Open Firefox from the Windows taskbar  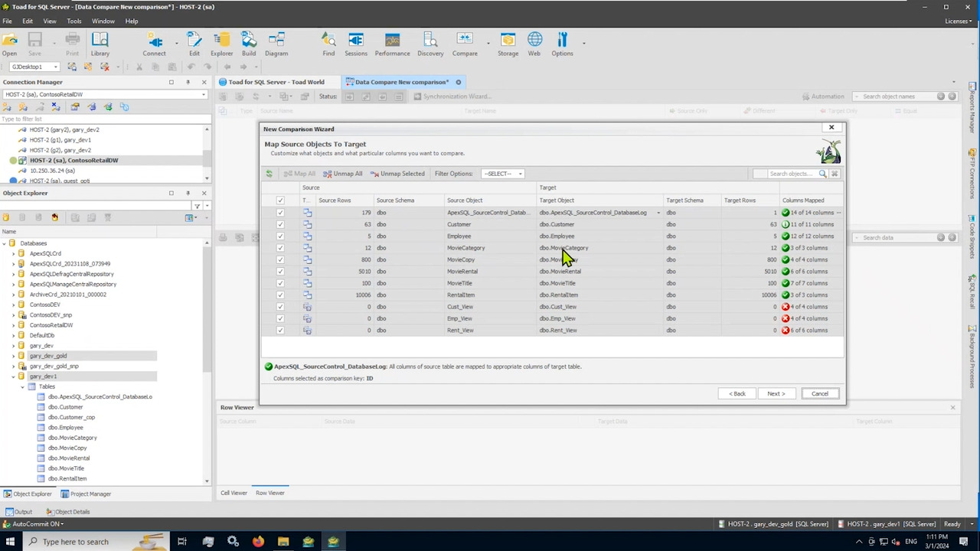point(258,542)
